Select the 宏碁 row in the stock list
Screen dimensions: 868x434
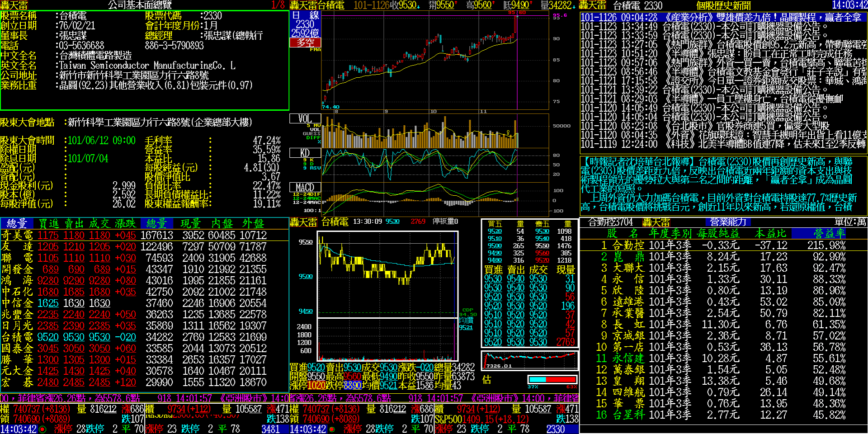tap(144, 382)
